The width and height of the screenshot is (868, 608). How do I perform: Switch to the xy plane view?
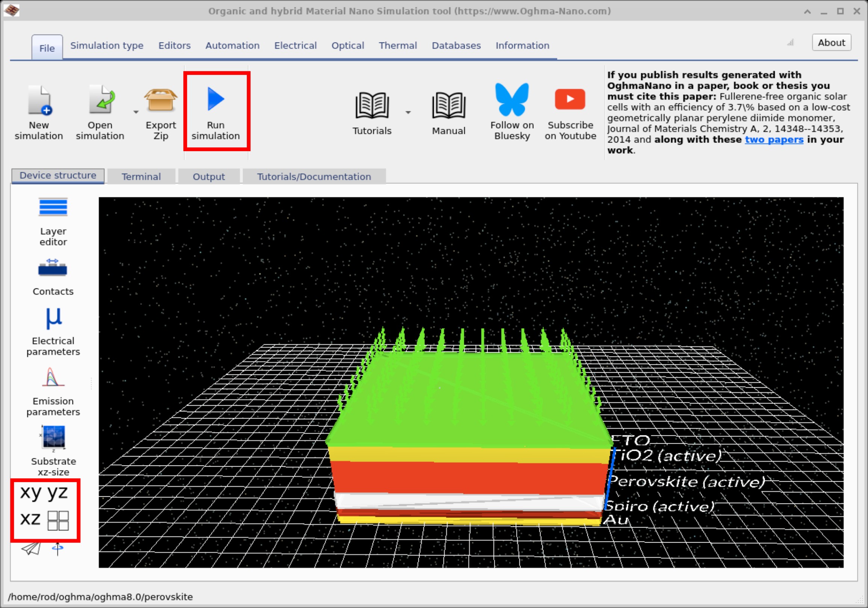[31, 493]
